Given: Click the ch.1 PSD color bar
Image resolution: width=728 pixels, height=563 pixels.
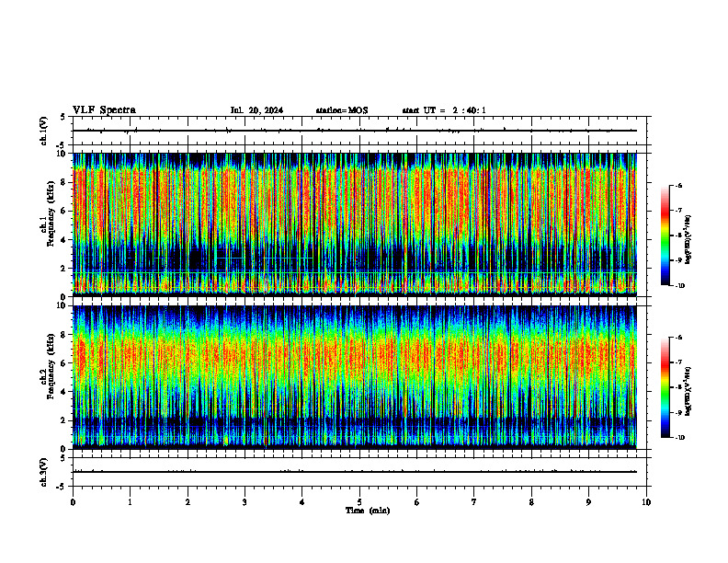Looking at the screenshot, I should [x=665, y=236].
